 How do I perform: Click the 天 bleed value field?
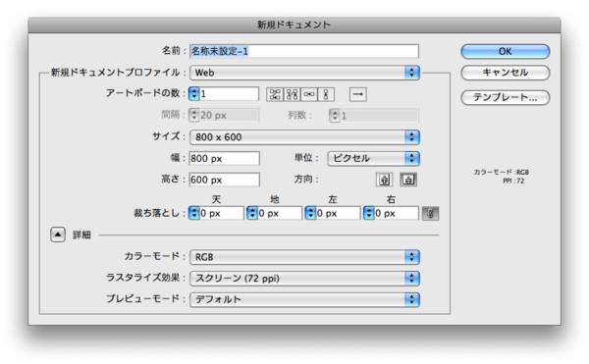tap(222, 214)
